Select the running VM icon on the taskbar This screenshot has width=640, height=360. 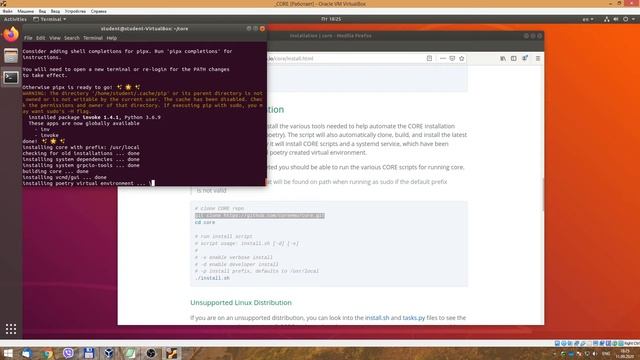tap(171, 353)
